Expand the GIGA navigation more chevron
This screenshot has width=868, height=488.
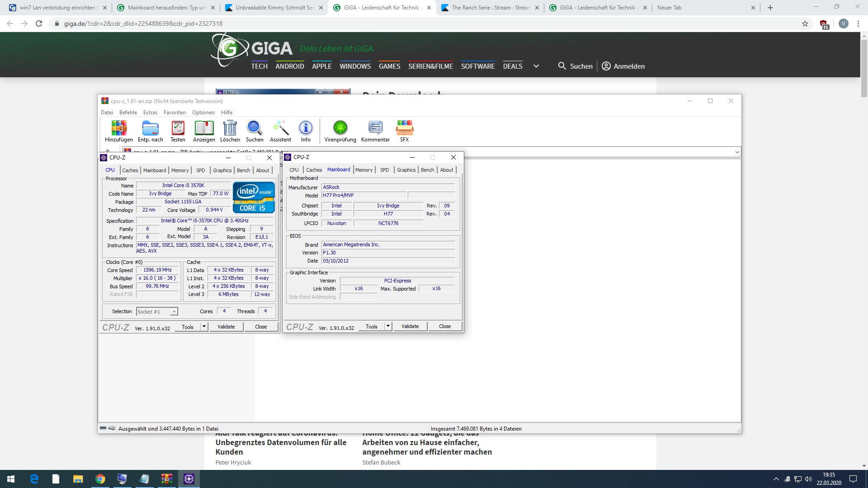point(536,66)
